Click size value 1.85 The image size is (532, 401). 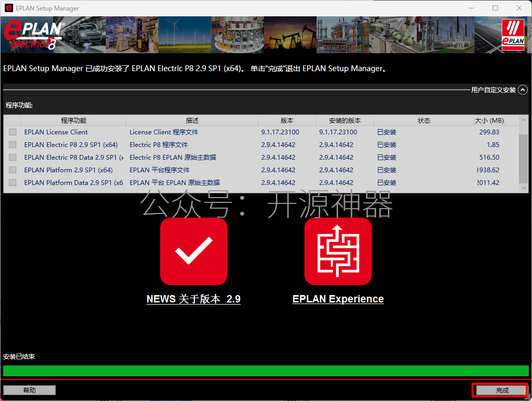pos(492,145)
